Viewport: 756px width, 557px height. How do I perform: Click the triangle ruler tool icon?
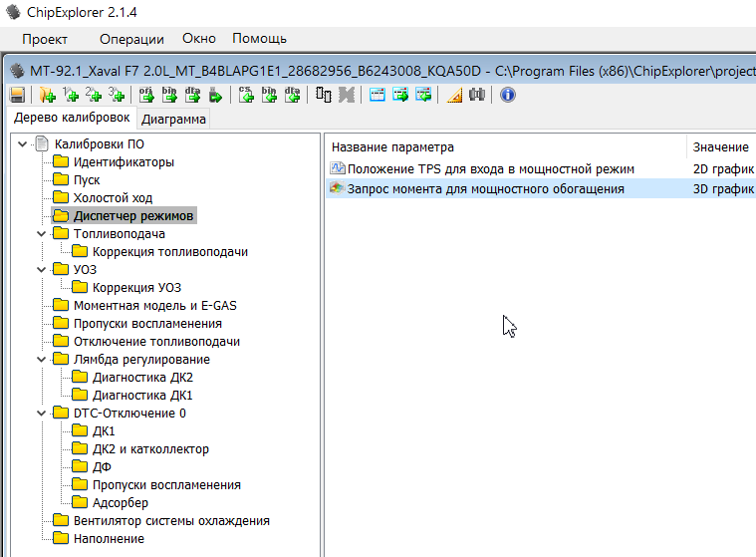click(454, 95)
